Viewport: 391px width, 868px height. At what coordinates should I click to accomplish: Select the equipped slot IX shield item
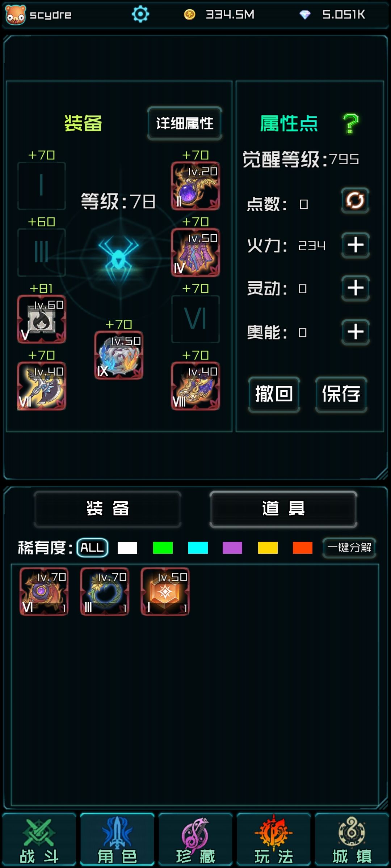[119, 356]
